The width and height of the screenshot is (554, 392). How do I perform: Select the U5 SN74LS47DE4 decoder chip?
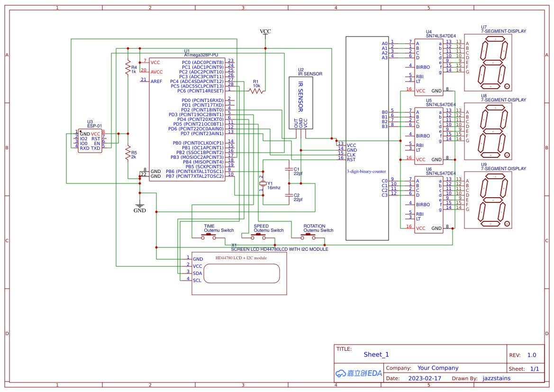(x=429, y=136)
